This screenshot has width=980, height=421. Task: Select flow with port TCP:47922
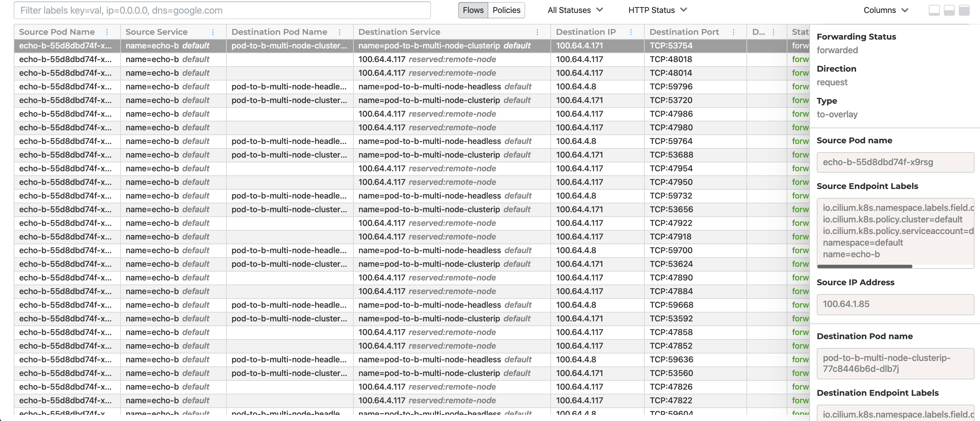[x=411, y=223]
